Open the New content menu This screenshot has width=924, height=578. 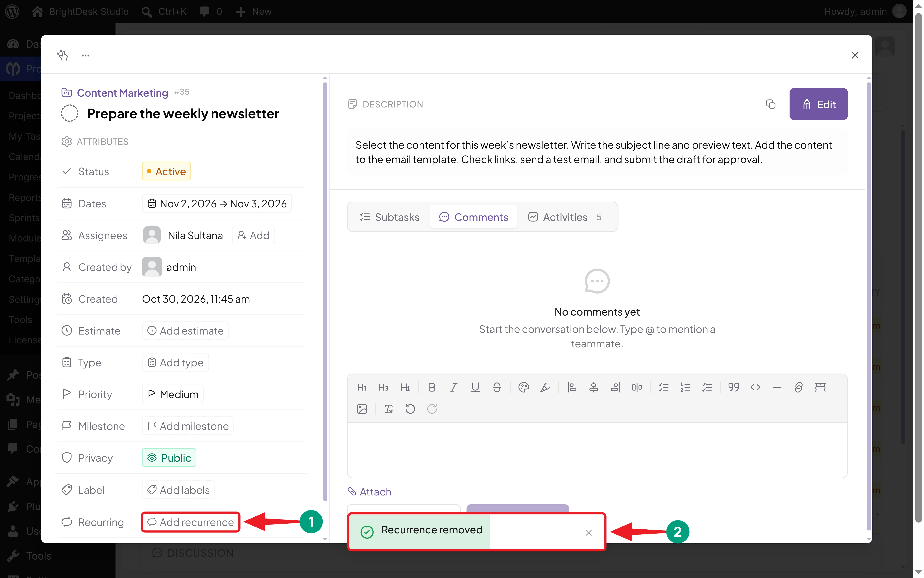point(254,11)
